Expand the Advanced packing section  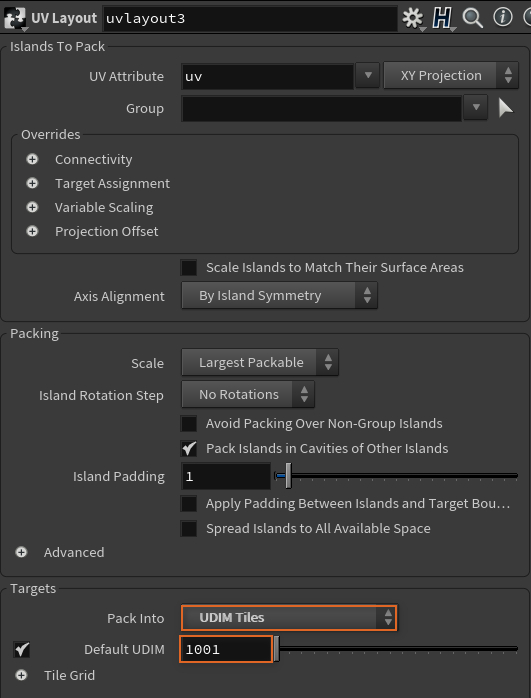[21, 552]
